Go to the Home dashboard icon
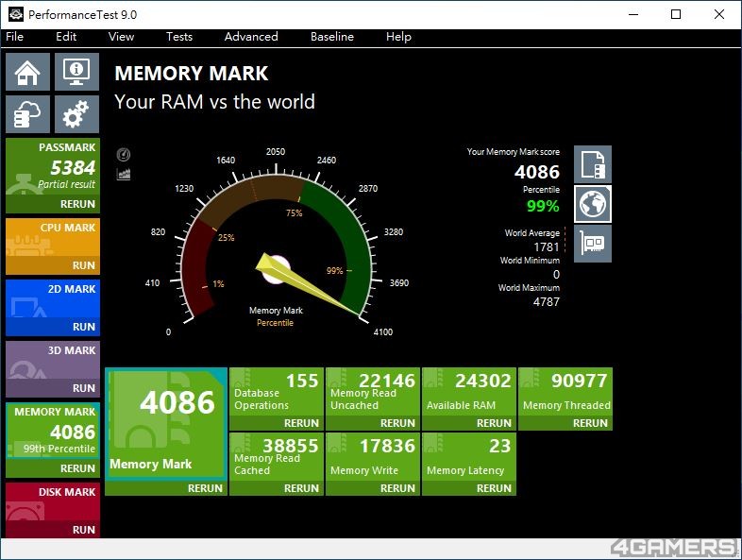Image resolution: width=742 pixels, height=560 pixels. pos(27,72)
